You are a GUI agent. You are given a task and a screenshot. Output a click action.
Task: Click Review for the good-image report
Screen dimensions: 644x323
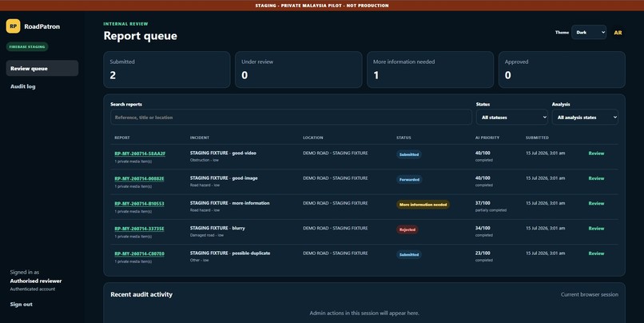coord(596,178)
